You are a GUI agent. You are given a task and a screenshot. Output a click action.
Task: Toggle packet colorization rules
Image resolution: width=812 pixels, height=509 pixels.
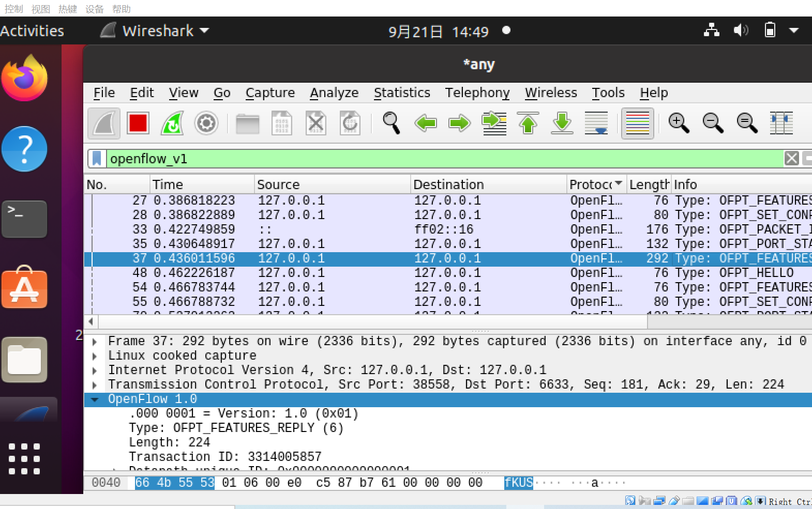pos(638,124)
